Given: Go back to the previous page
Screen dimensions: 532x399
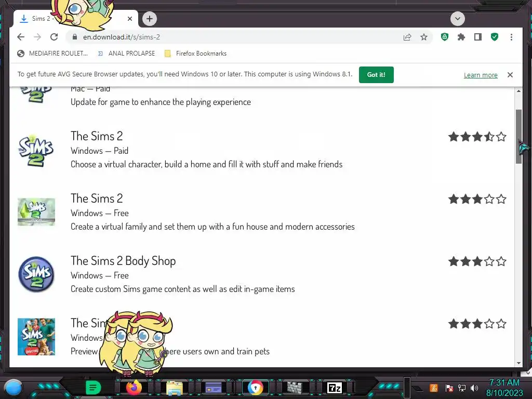Looking at the screenshot, I should tap(21, 37).
